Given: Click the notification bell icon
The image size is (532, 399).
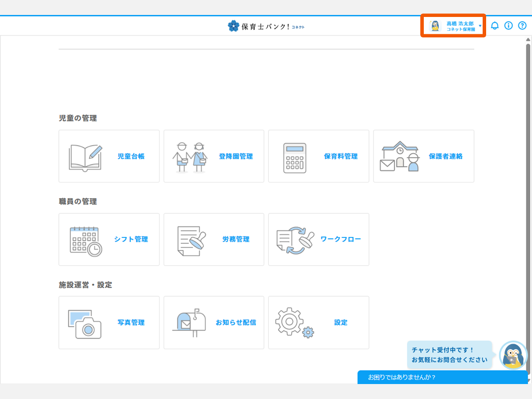Looking at the screenshot, I should tap(495, 26).
